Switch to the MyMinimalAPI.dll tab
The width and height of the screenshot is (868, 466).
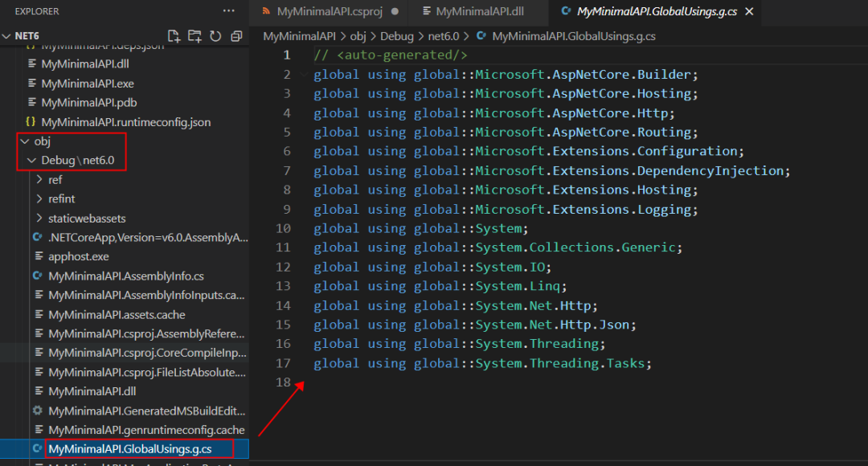tap(479, 11)
